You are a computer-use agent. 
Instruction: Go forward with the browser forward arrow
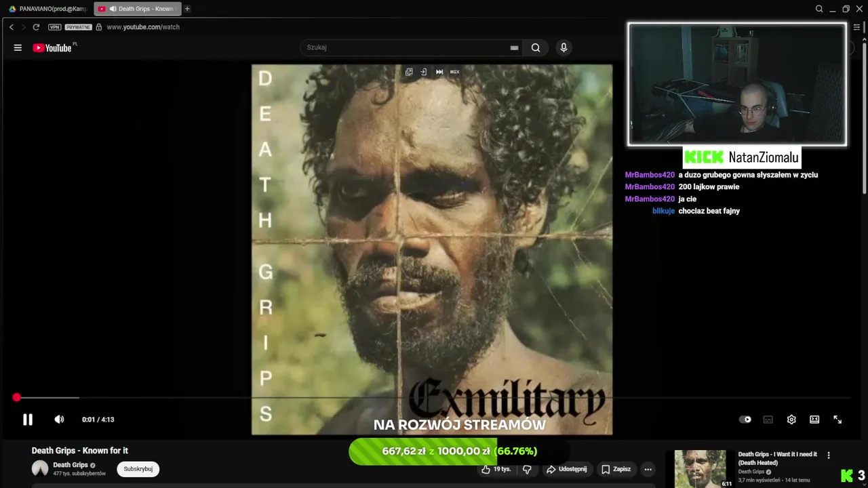23,27
